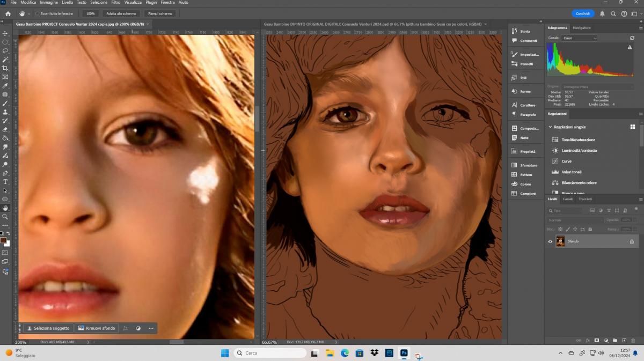Add Bilanciamento colore adjustment
The image size is (644, 361).
(x=574, y=182)
